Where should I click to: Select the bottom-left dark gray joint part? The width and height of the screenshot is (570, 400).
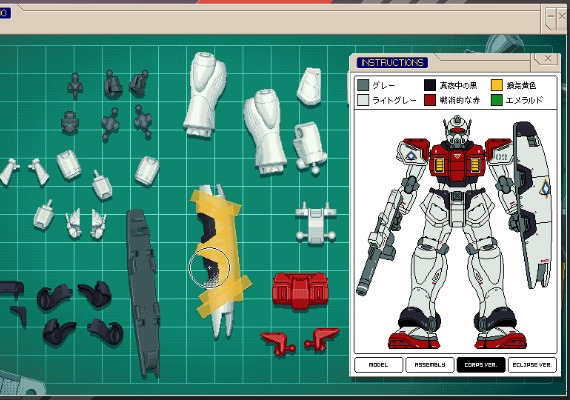[x=70, y=123]
